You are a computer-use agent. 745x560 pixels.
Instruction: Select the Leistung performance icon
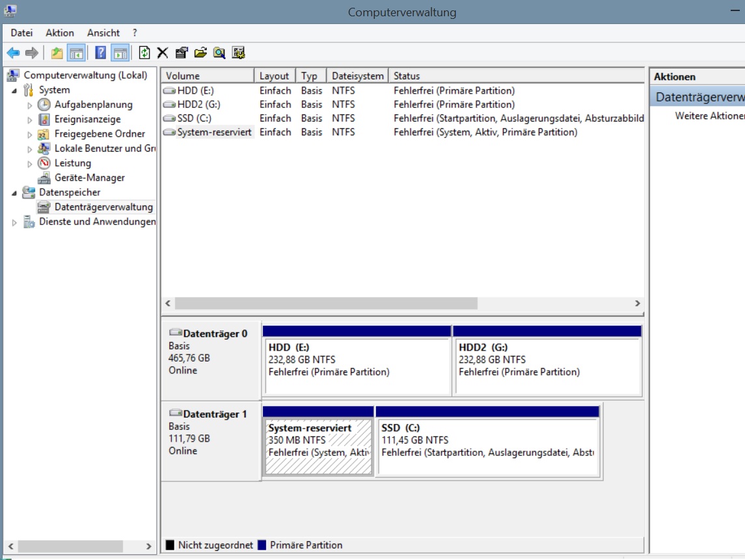click(44, 163)
